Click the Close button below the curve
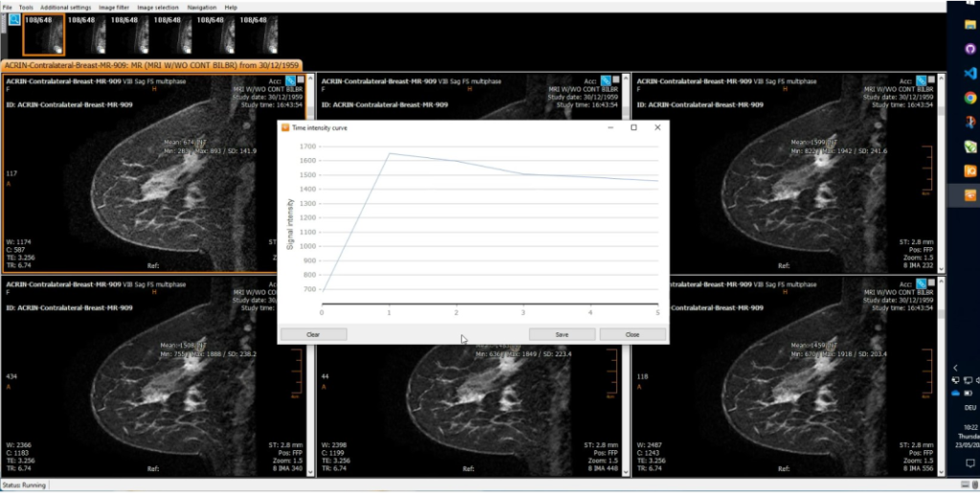 click(x=633, y=334)
